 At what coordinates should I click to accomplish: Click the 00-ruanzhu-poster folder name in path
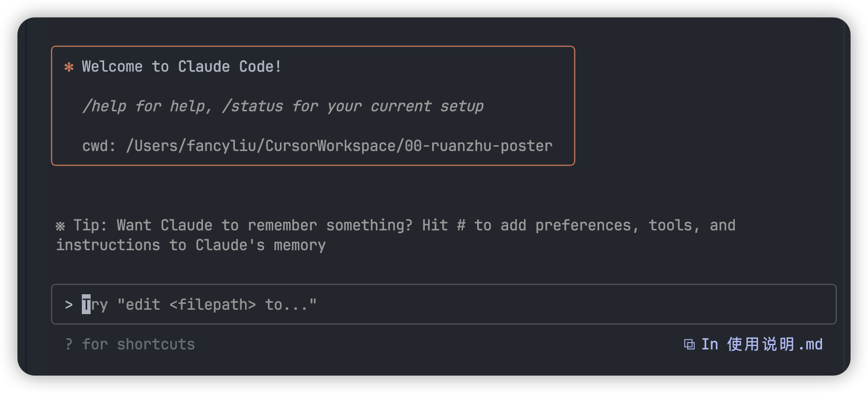click(478, 146)
